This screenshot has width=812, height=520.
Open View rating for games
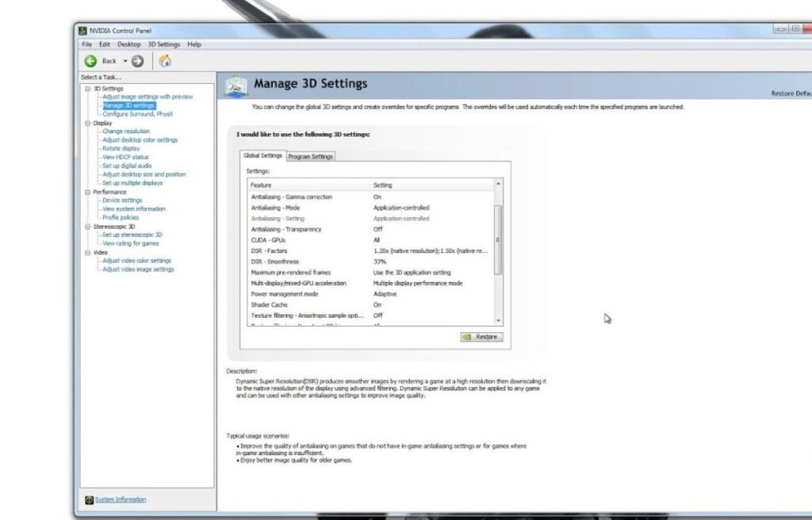coord(131,243)
